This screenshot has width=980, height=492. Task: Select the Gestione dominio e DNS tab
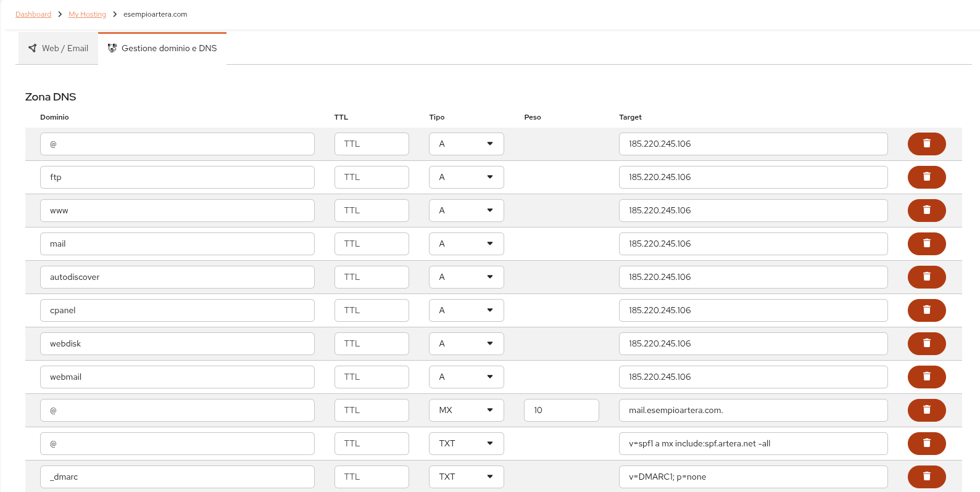point(162,48)
